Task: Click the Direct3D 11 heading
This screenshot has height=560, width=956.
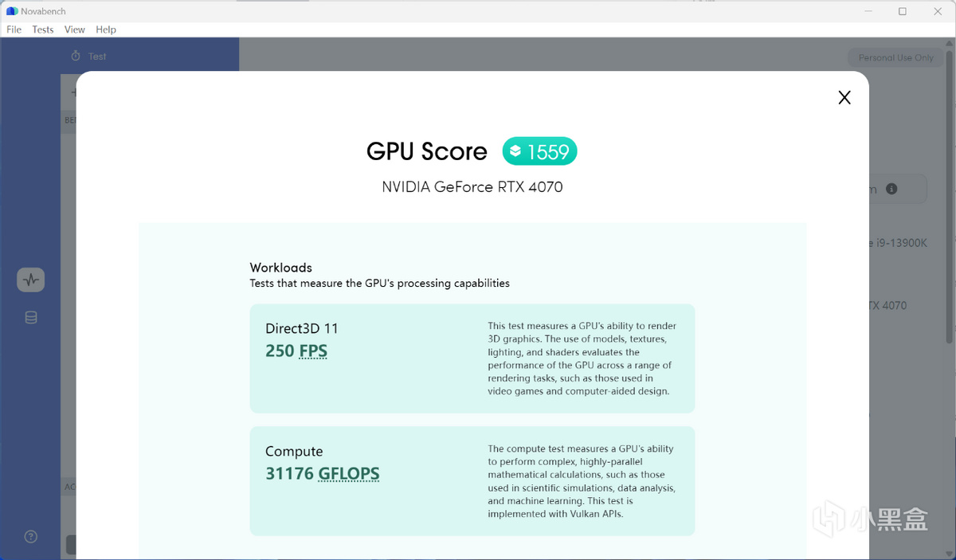Action: click(x=301, y=328)
